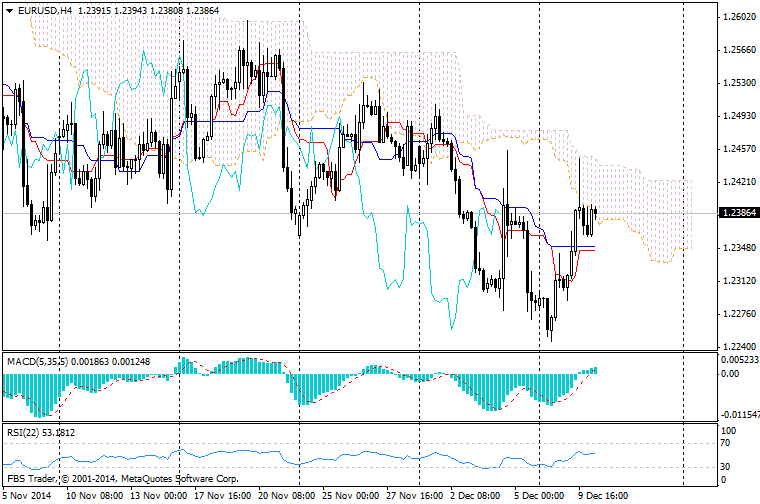760x504 pixels.
Task: Click the 2 Dec 08:00 time label
Action: coord(478,495)
